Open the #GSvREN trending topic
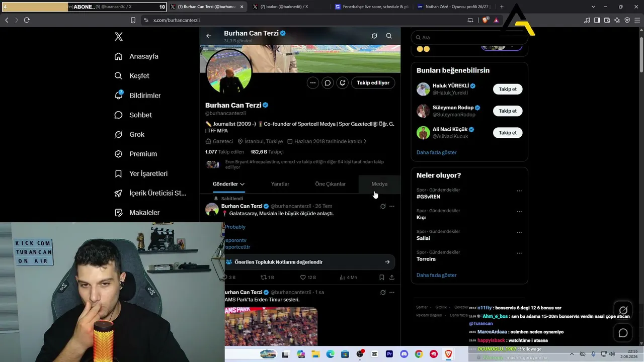The width and height of the screenshot is (644, 362). 428,197
